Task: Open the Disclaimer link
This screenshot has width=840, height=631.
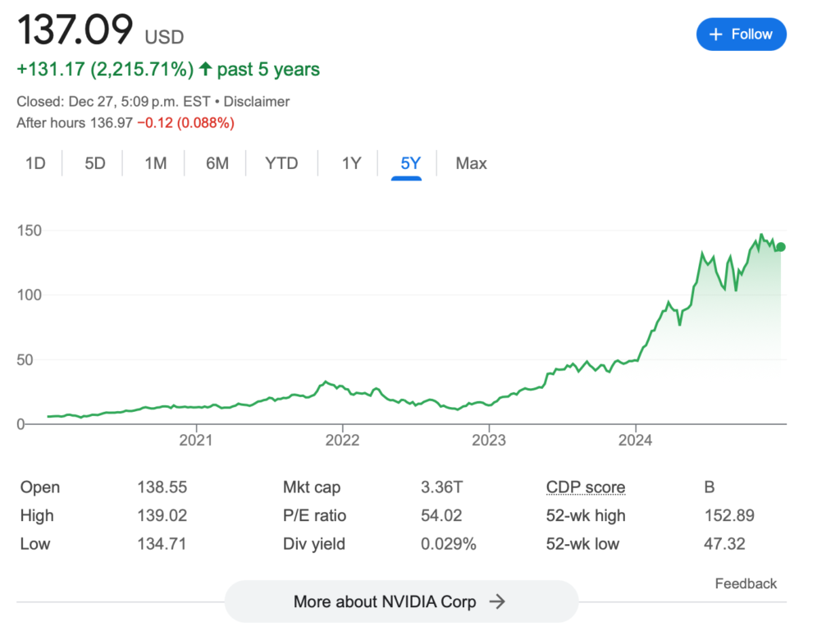Action: pos(257,102)
